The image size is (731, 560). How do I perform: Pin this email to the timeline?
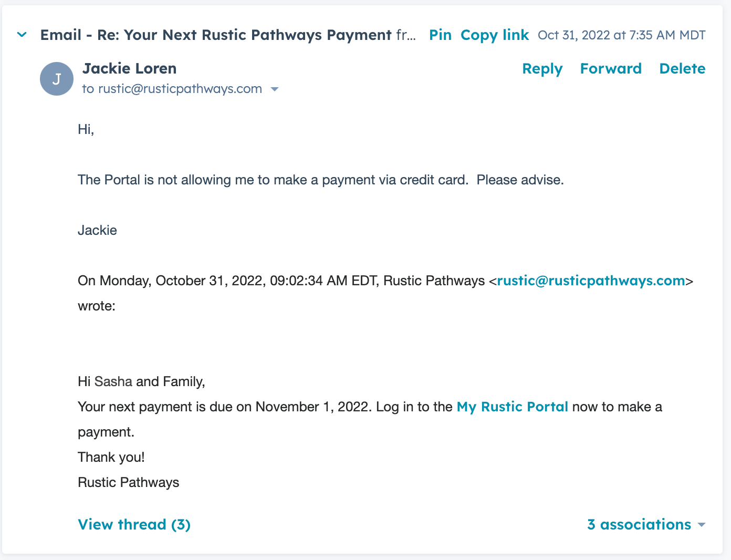pyautogui.click(x=440, y=35)
